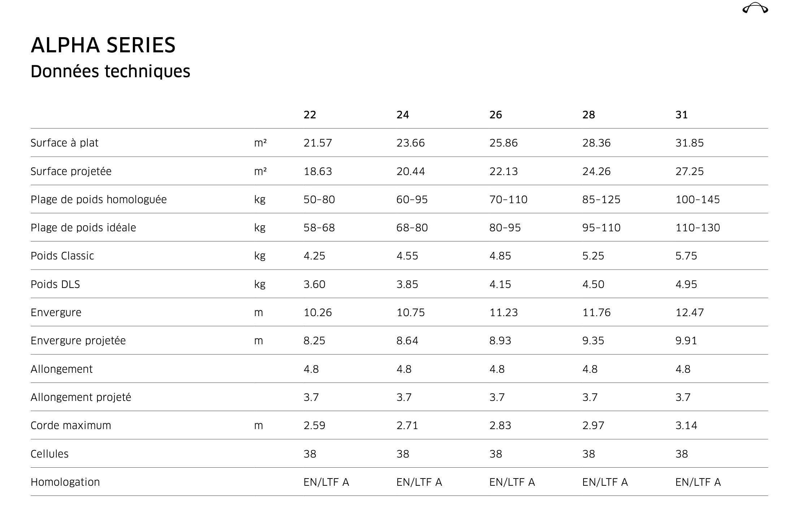Click the Cellules row label
Screen dimensions: 812x524
tap(49, 454)
